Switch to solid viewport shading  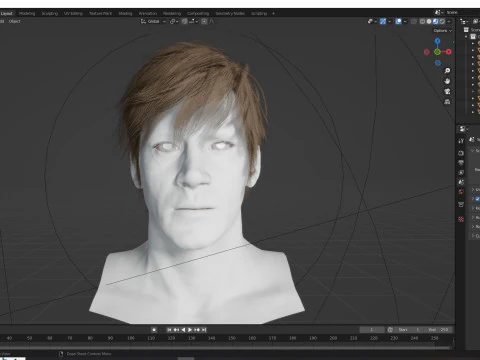click(429, 21)
